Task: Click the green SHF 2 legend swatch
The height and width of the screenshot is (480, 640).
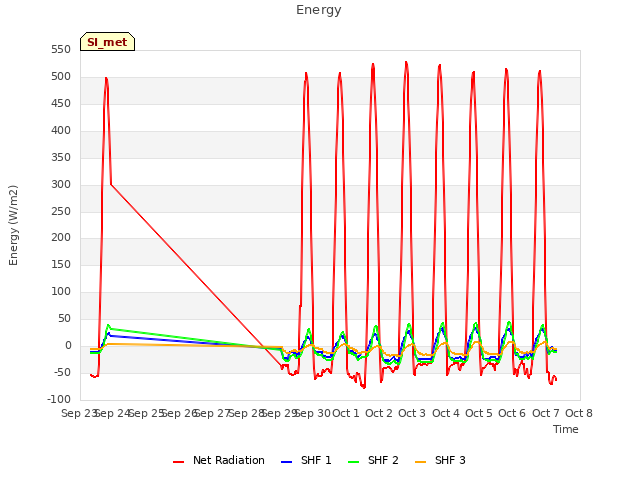Action: (x=353, y=462)
